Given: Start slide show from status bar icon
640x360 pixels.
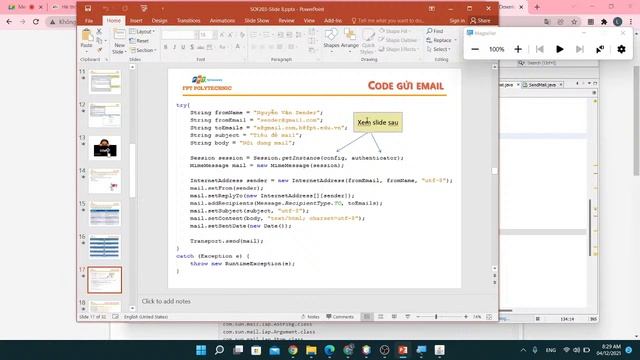Looking at the screenshot, I should pos(407,317).
